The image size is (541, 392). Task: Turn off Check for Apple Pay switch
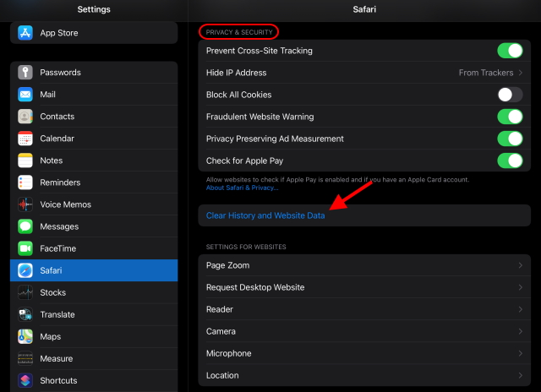(510, 161)
